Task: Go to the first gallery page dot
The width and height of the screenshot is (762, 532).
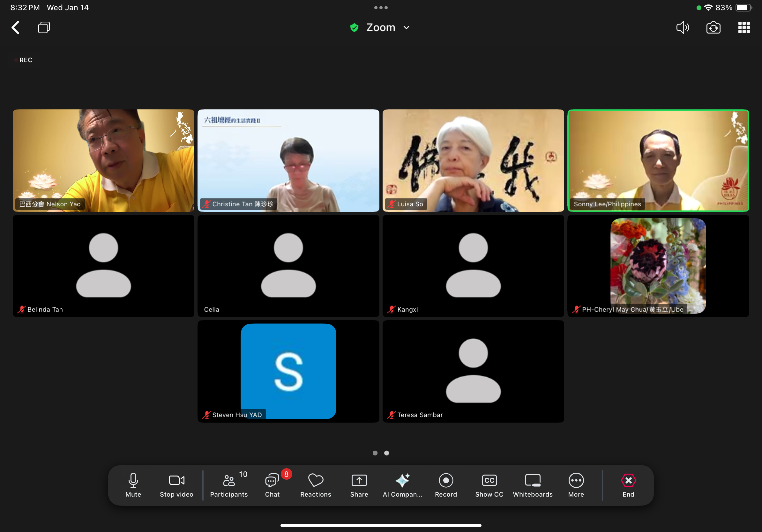Action: click(x=375, y=453)
